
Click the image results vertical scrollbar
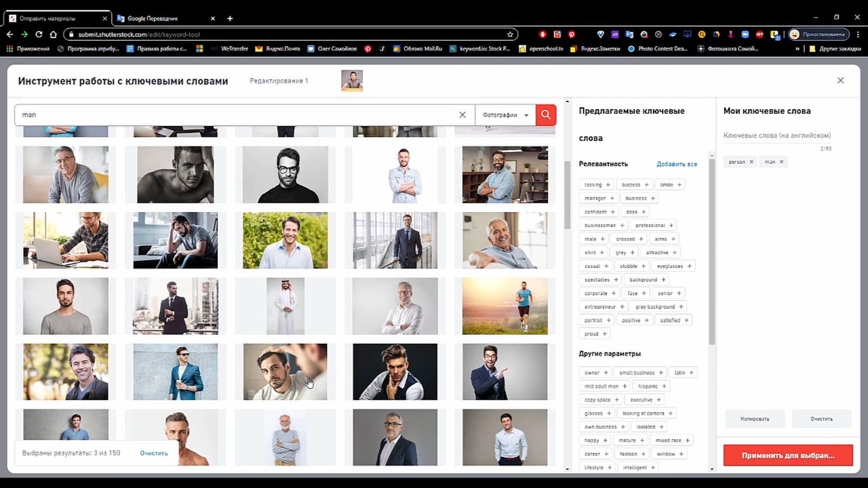(x=568, y=197)
